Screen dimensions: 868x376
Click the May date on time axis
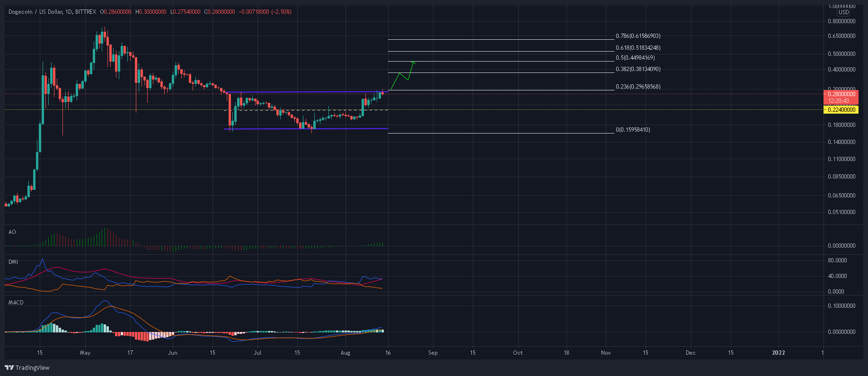tap(85, 353)
